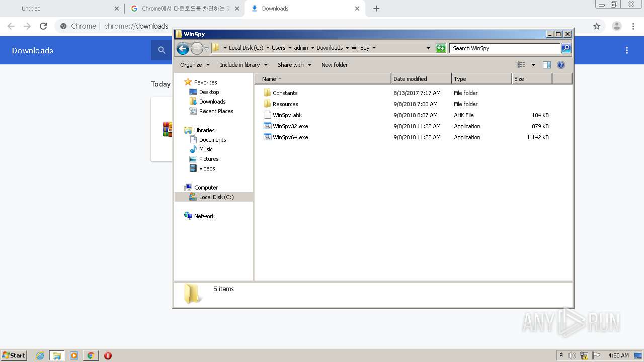
Task: Toggle the preview pane icon
Action: point(547,65)
